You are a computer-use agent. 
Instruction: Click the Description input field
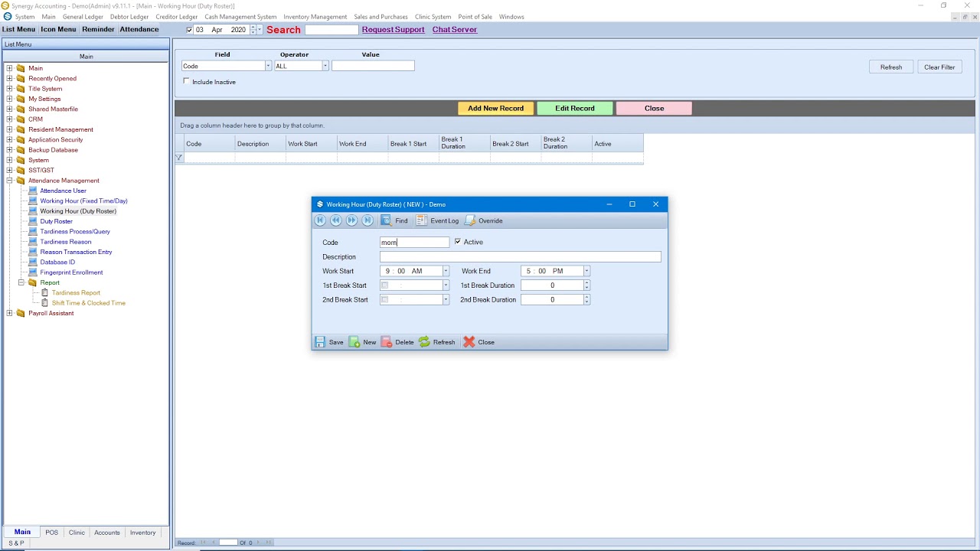point(521,257)
